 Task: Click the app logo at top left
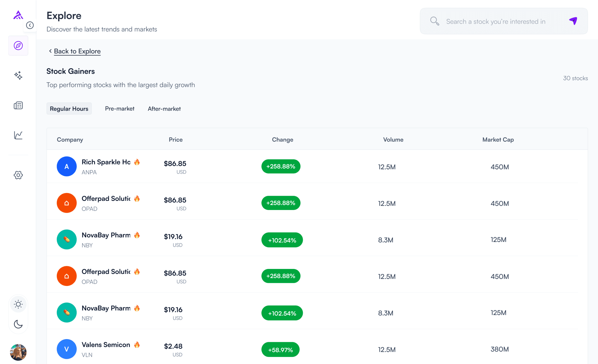tap(18, 15)
